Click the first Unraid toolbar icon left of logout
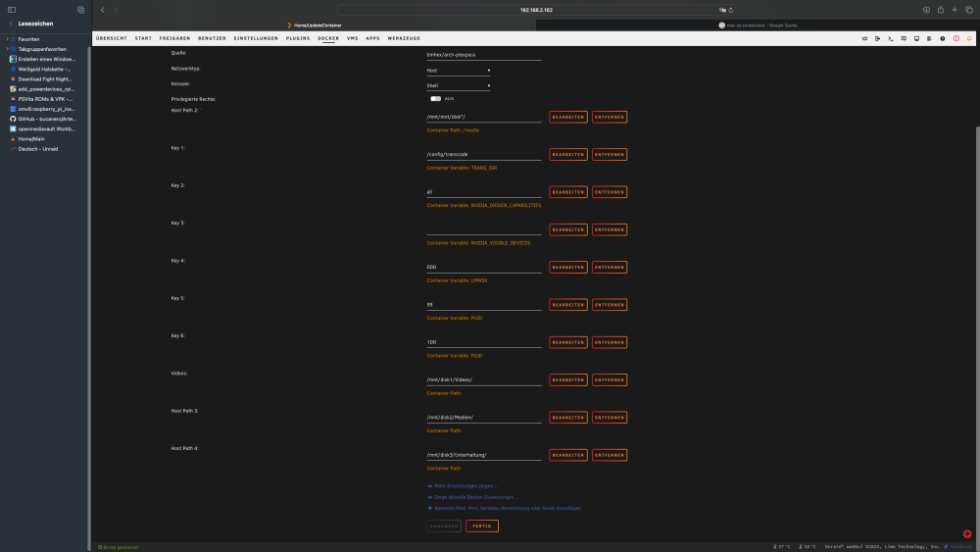The image size is (980, 552). coord(865,39)
